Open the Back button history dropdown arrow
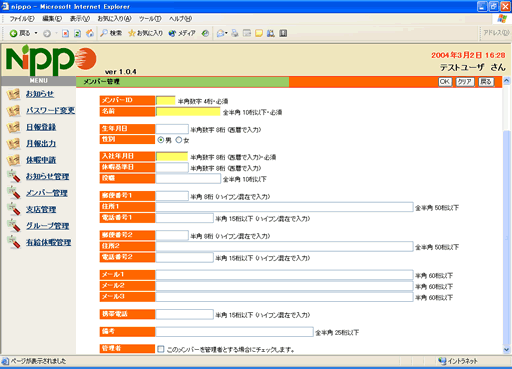 coord(36,33)
